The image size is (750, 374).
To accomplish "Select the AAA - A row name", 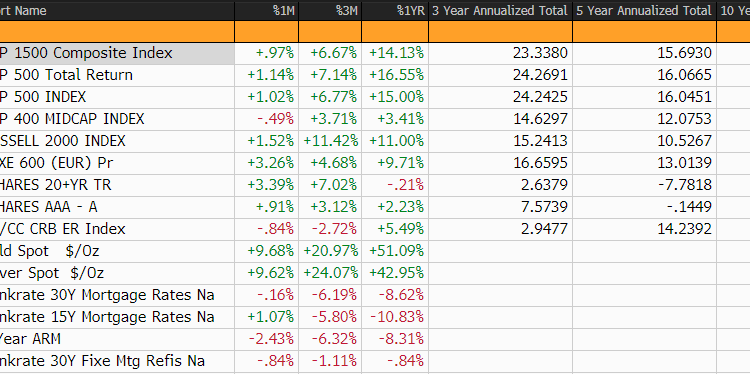I will click(117, 207).
